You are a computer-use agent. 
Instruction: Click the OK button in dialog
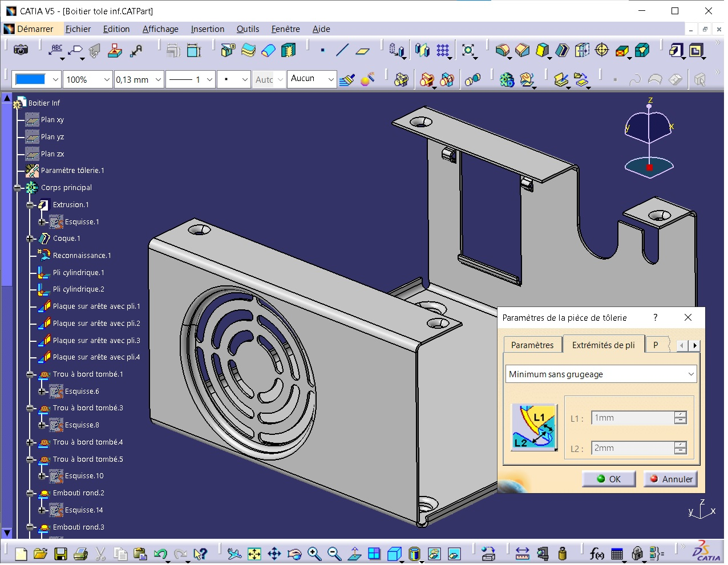click(609, 479)
